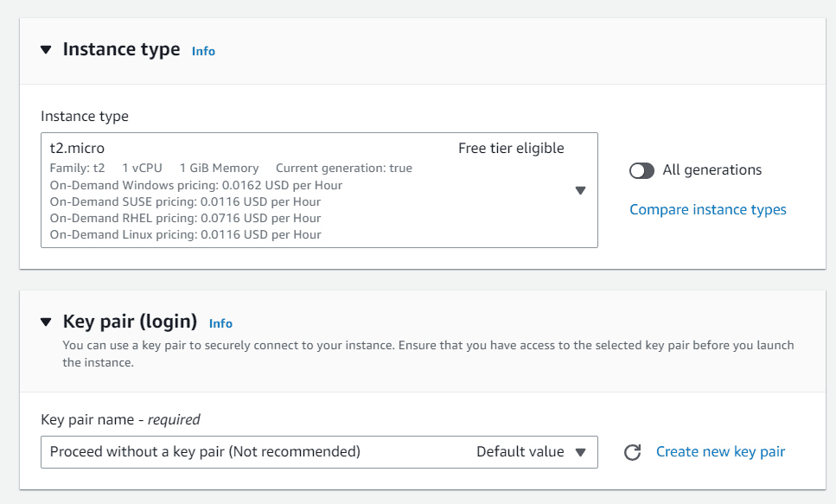This screenshot has width=836, height=504.
Task: Collapse the Key pair (login) section triangle
Action: (x=46, y=322)
